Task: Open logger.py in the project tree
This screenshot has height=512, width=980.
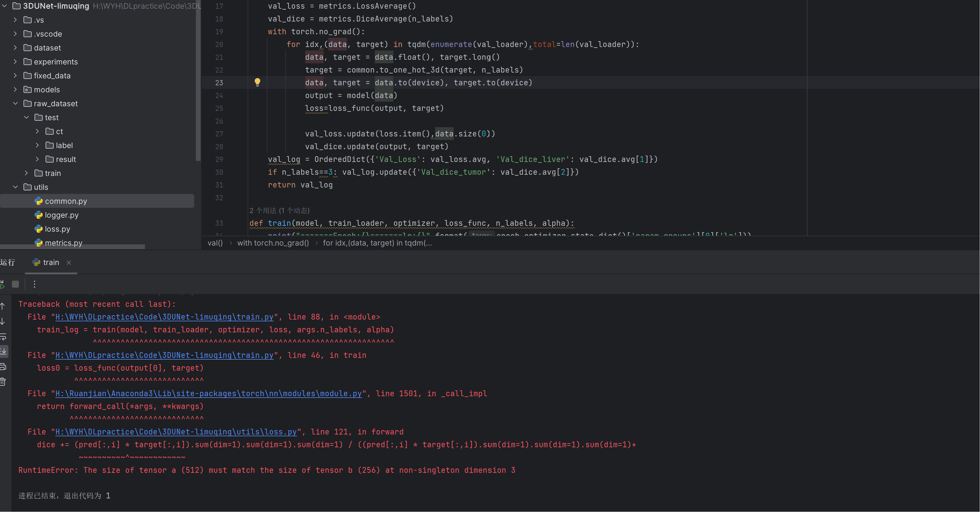Action: [62, 215]
